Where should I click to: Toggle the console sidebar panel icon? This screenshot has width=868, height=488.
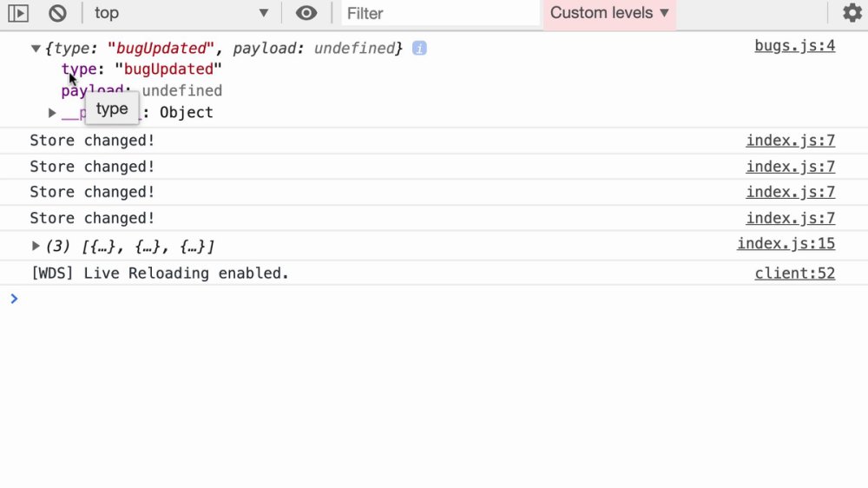(18, 13)
